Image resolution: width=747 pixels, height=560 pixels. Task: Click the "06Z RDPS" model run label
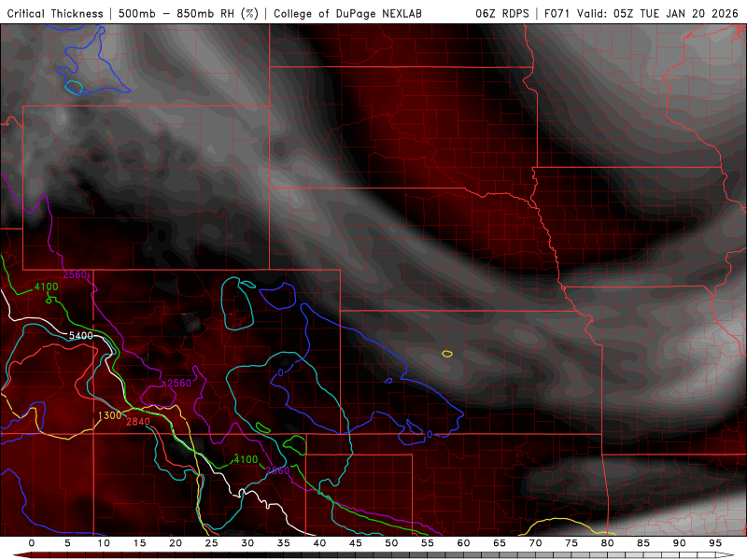502,14
